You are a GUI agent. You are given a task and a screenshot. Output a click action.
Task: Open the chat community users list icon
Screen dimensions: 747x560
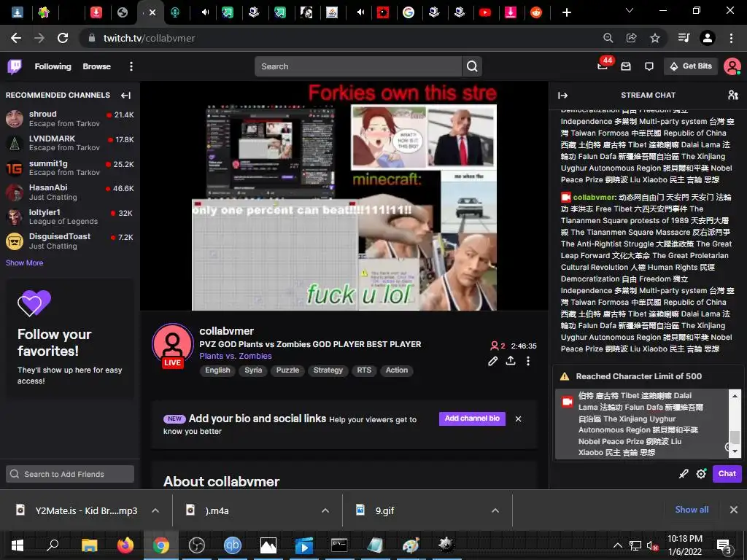[x=732, y=96]
